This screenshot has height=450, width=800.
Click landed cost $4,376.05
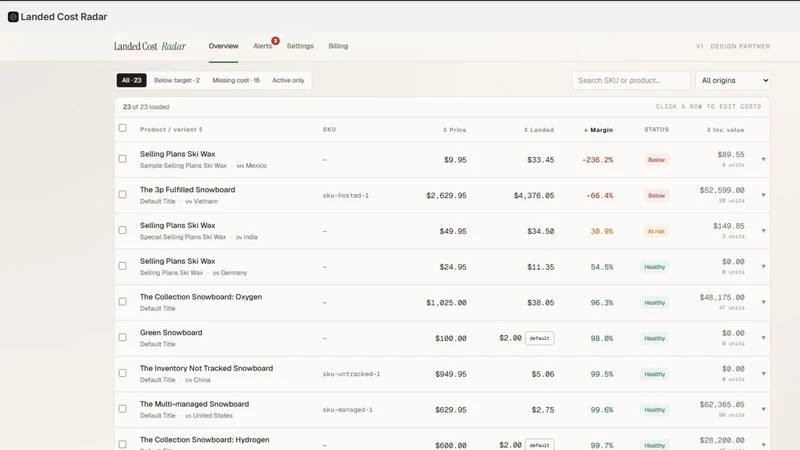coord(534,195)
